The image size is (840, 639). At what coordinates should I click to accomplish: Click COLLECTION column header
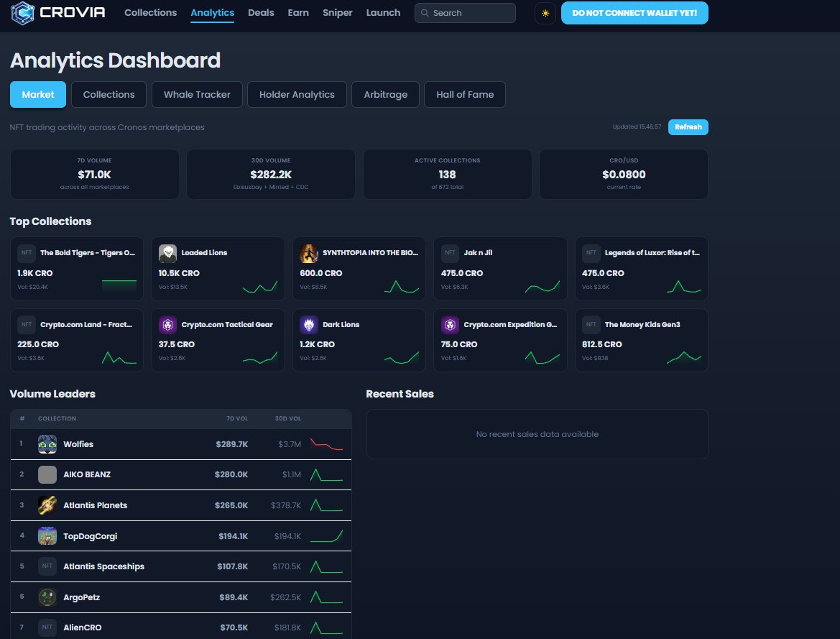pyautogui.click(x=57, y=418)
